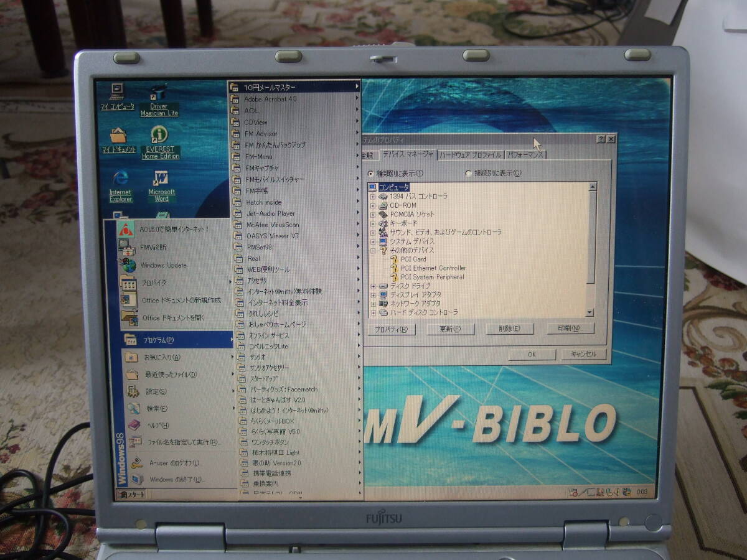The width and height of the screenshot is (747, 560).
Task: Click the ? help button in System Properties title bar
Action: point(601,139)
